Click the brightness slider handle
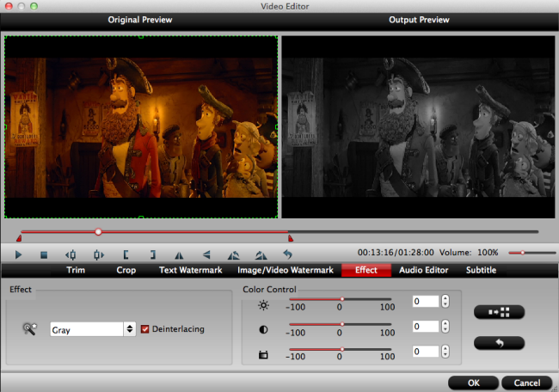Viewport: 559px width, 392px height. click(342, 299)
